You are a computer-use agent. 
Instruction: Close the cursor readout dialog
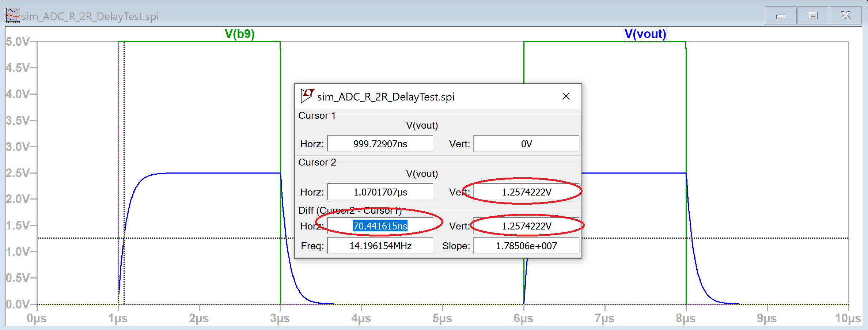[566, 96]
